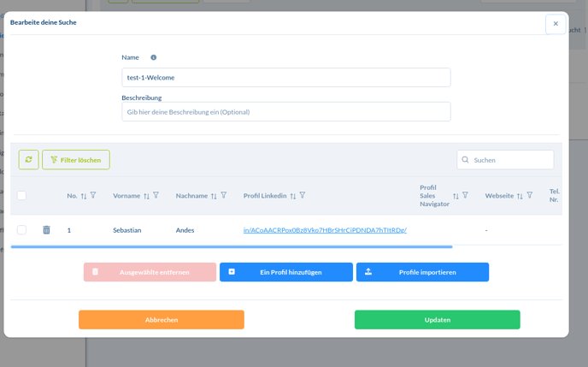Open Sebastian's LinkedIn profile link
Viewport: 588px width, 367px height.
[x=325, y=230]
